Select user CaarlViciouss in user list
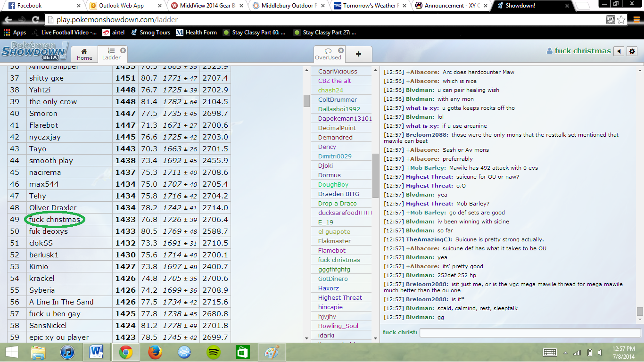The height and width of the screenshot is (362, 644). coord(338,71)
